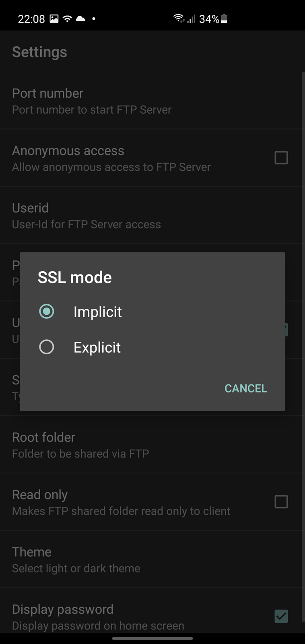This screenshot has width=305, height=644.
Task: Tap the 22:08 clock in status bar
Action: [31, 19]
